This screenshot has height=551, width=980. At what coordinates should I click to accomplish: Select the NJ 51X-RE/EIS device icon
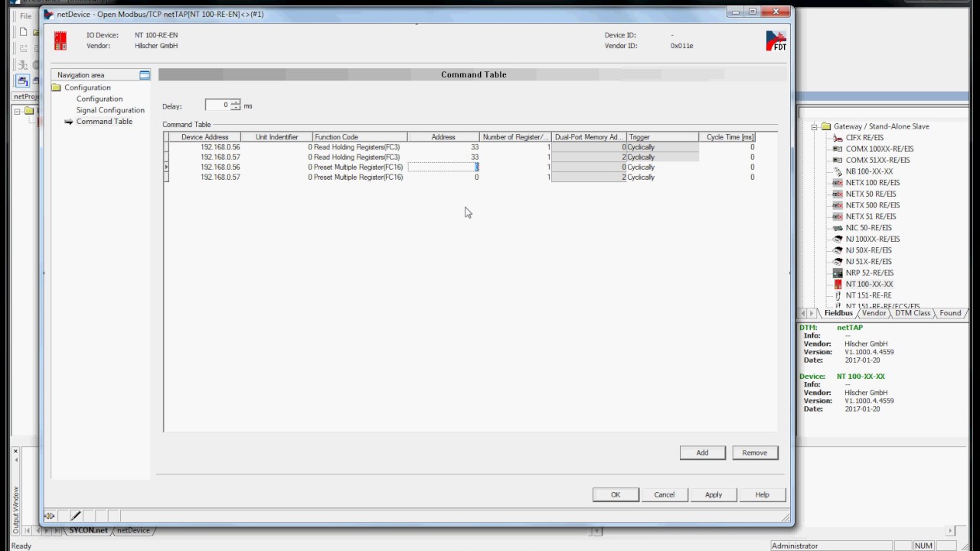838,261
